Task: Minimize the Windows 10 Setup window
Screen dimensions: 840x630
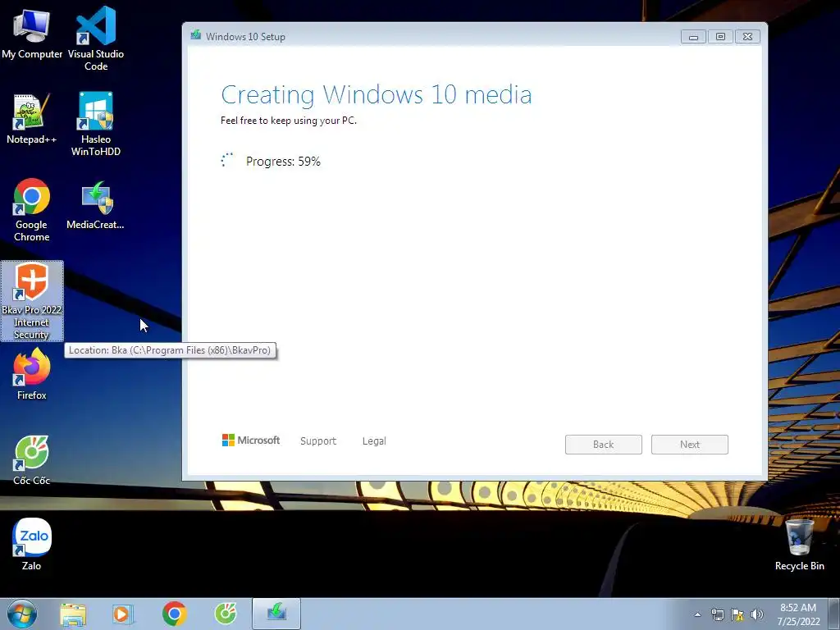Action: 693,36
